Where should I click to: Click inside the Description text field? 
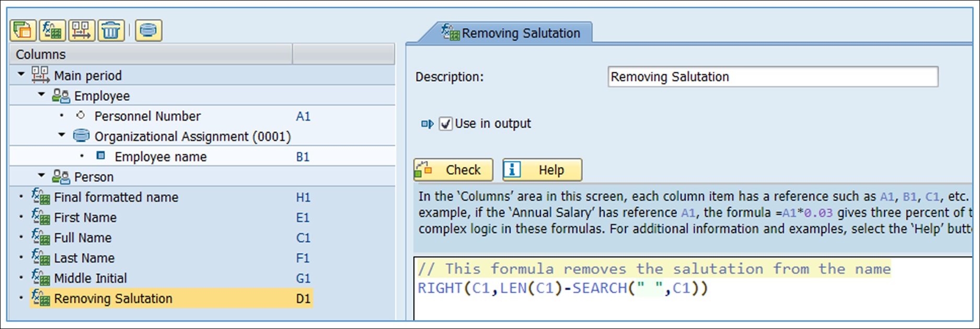point(771,76)
